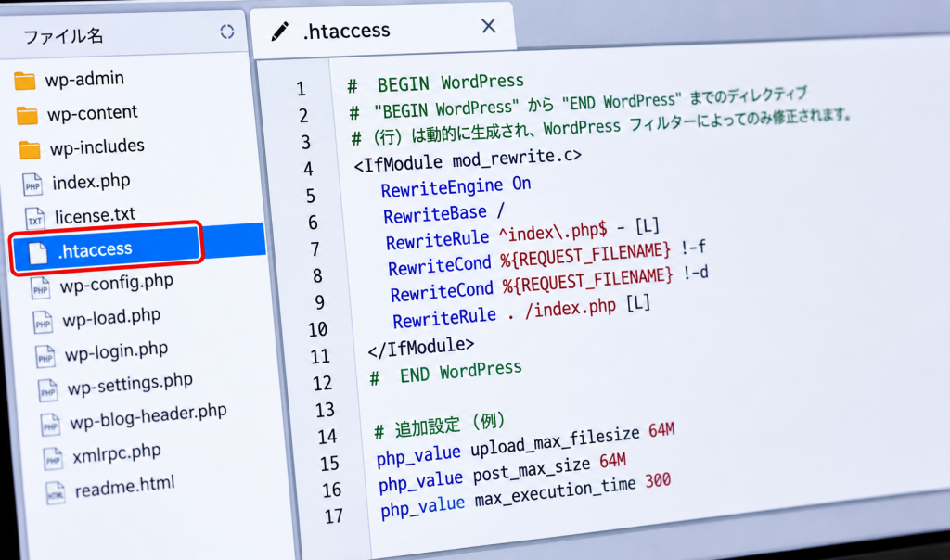Click the RewriteRule . /index.php [L] line
This screenshot has width=950, height=560.
tap(521, 312)
